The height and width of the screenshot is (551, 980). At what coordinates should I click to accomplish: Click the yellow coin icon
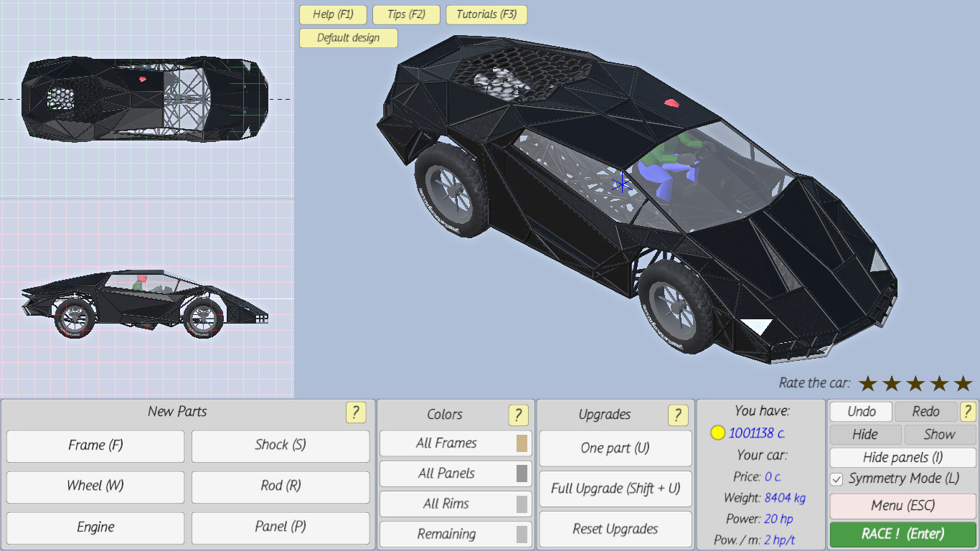(717, 433)
